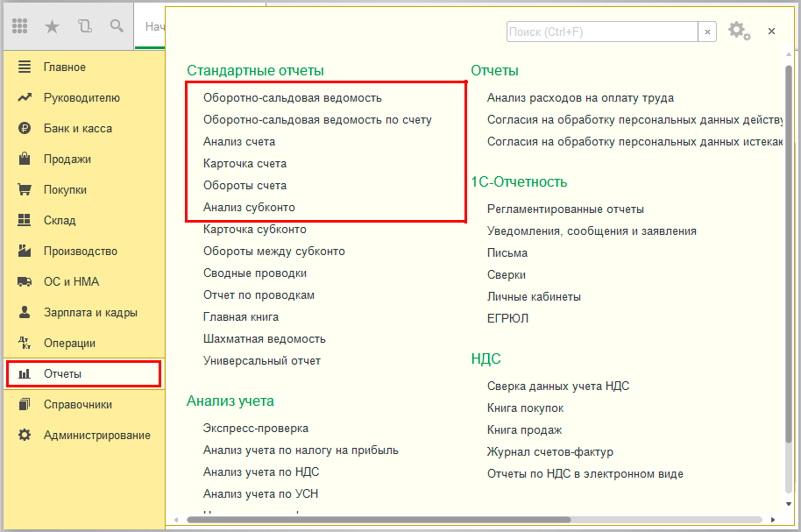The height and width of the screenshot is (532, 801).
Task: Open the Анализ счета report
Action: (x=239, y=142)
